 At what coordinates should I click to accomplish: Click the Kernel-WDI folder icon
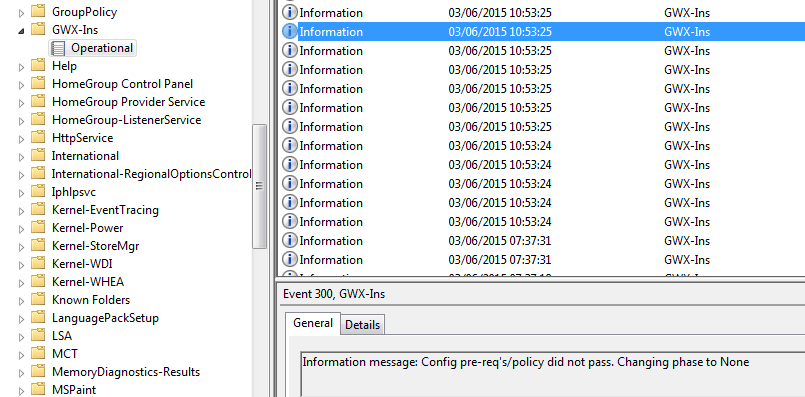pos(38,263)
